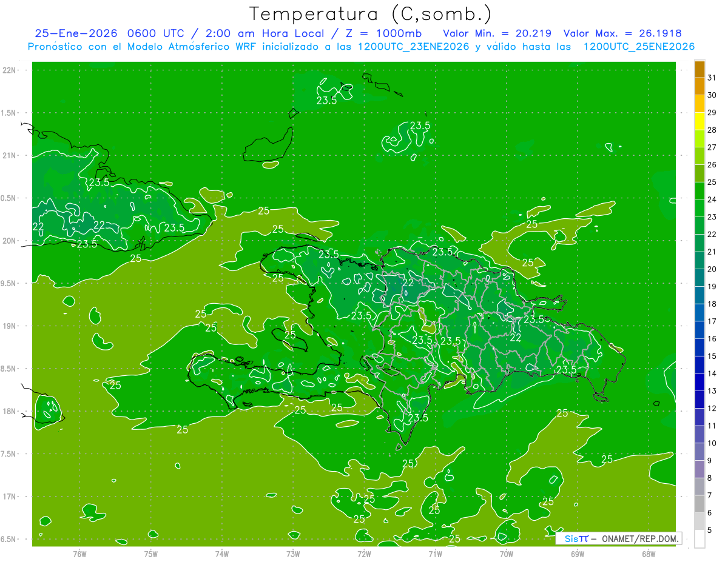
Task: Click the color scale value '28'
Action: tap(712, 130)
